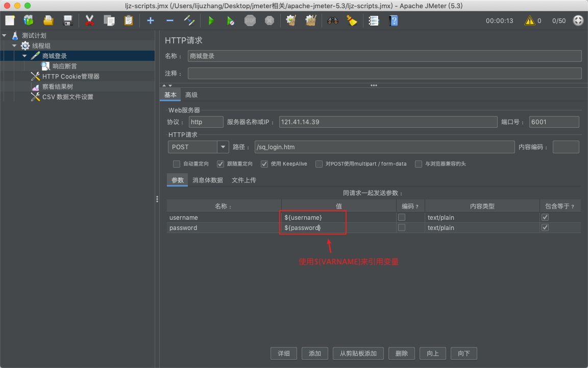The image size is (588, 368).
Task: Select the HTTP Cookie管理器 node
Action: 71,76
